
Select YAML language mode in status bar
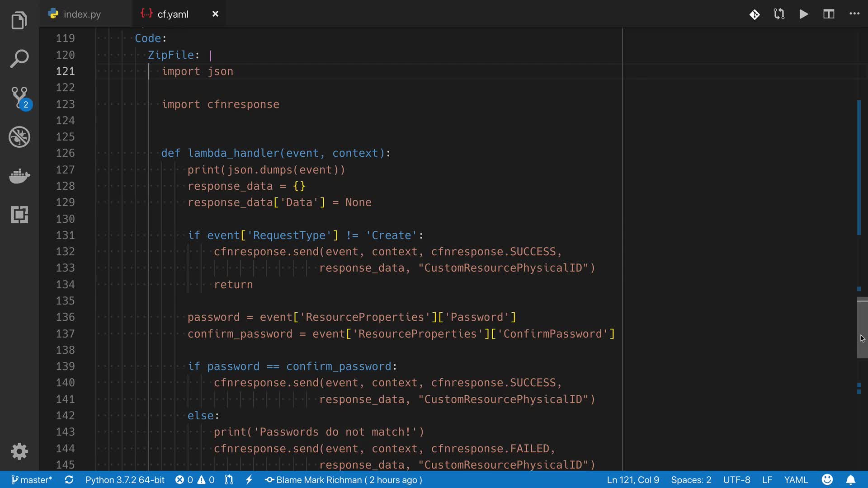point(796,480)
